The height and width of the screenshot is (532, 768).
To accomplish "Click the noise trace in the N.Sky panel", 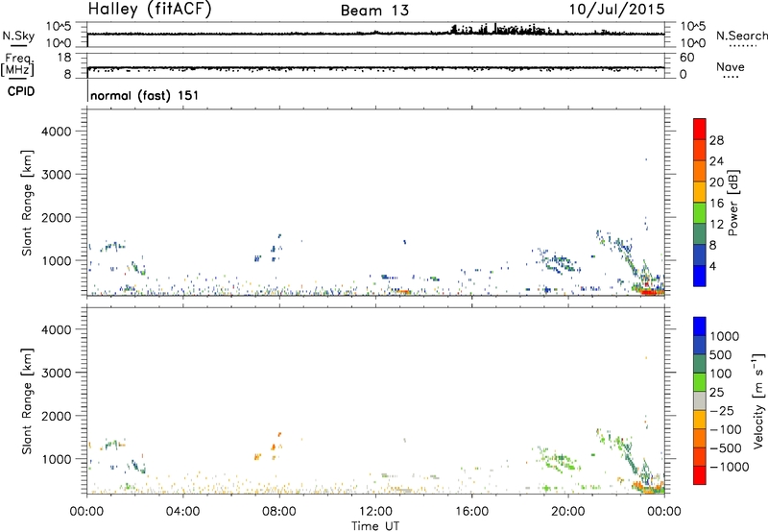I will pos(375,34).
